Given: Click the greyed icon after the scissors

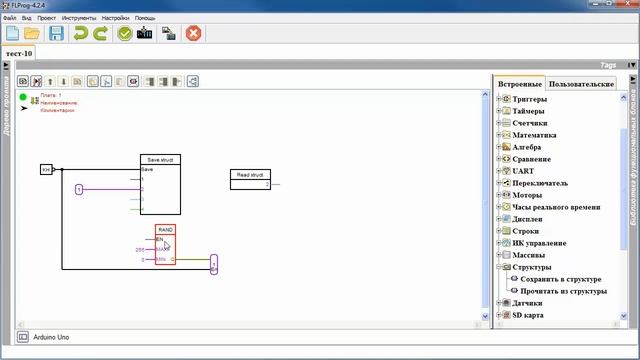Looking at the screenshot, I should (x=120, y=81).
